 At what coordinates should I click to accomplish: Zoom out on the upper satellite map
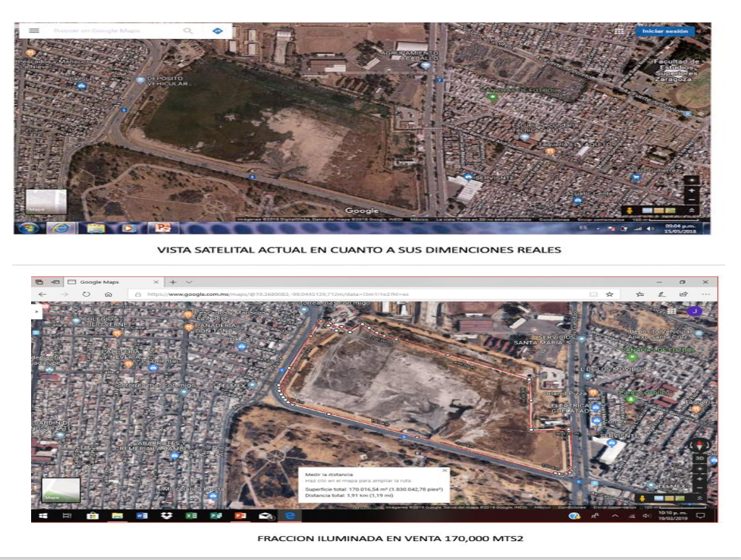click(x=692, y=200)
